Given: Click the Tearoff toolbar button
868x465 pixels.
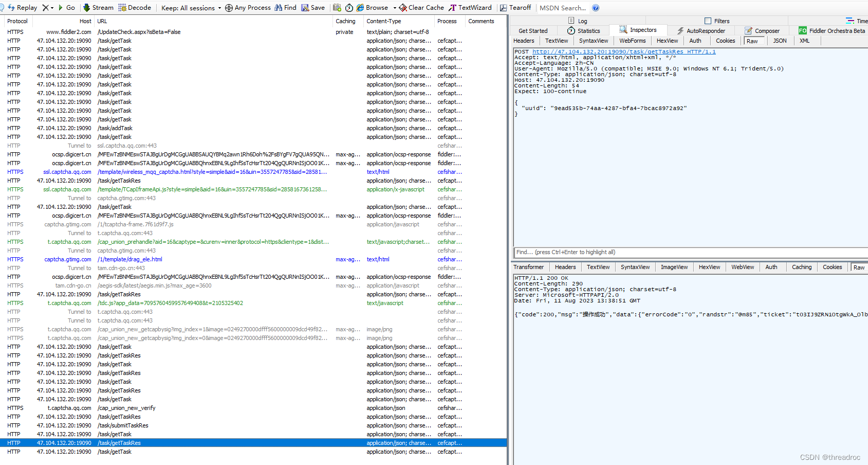Looking at the screenshot, I should [515, 8].
